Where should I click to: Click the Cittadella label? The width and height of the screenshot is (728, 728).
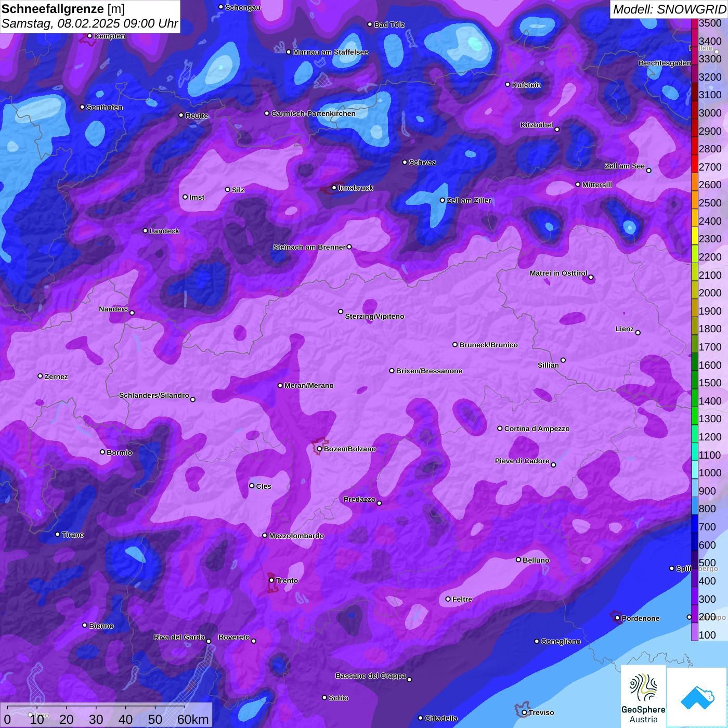441,718
